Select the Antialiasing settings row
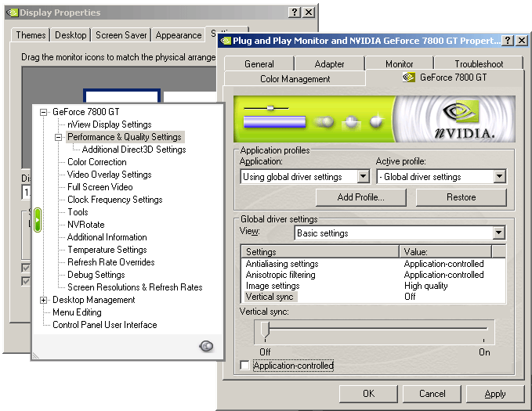 (373, 264)
